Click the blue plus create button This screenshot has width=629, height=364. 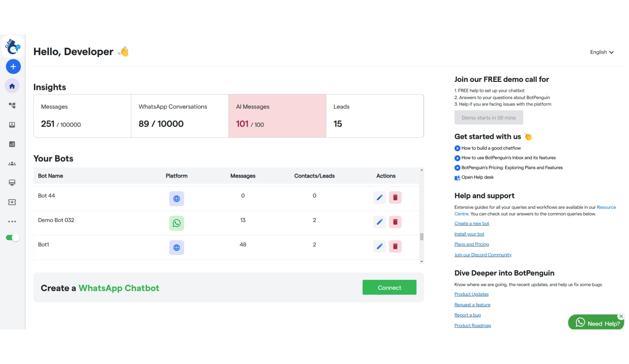[x=13, y=67]
